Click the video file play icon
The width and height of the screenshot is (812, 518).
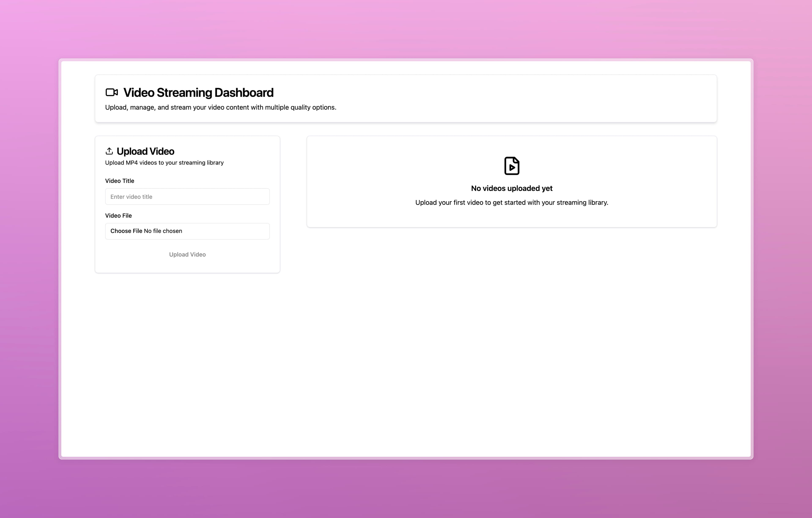point(512,166)
